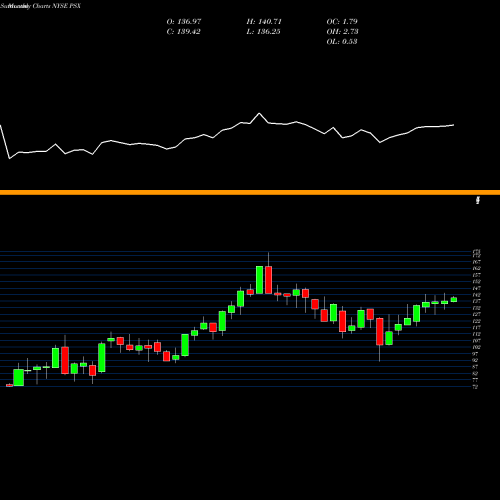
Task: Click the orange horizontal separator bar
Action: pyautogui.click(x=250, y=192)
